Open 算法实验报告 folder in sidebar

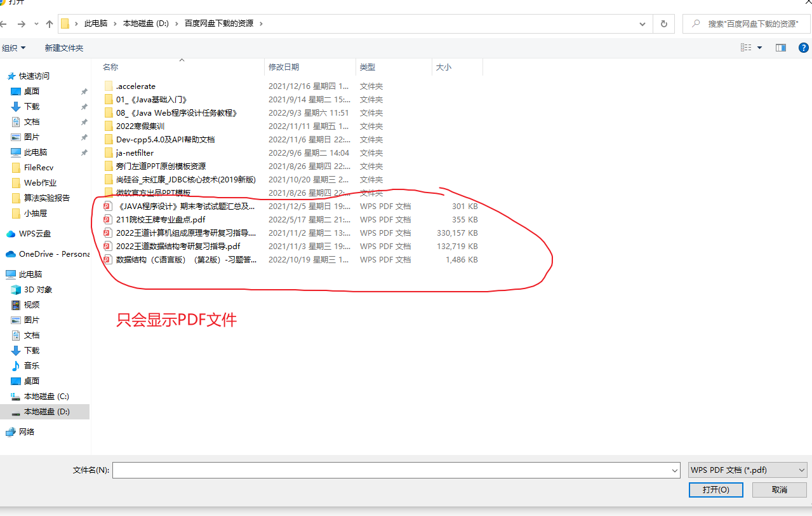click(x=47, y=198)
